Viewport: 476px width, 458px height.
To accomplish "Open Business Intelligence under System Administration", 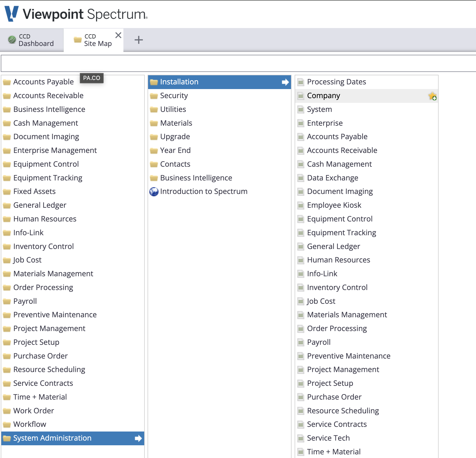I will click(220, 178).
